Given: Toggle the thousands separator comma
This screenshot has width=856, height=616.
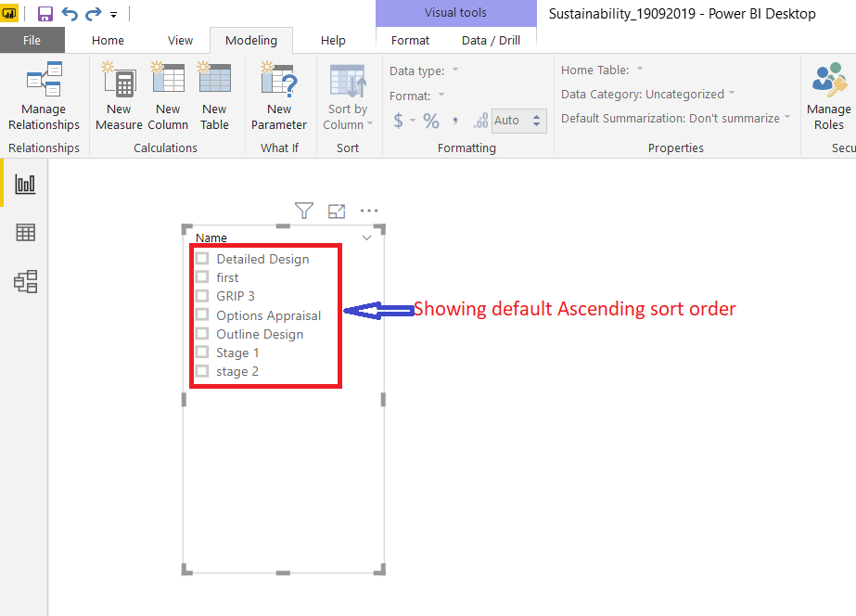Looking at the screenshot, I should pos(455,121).
